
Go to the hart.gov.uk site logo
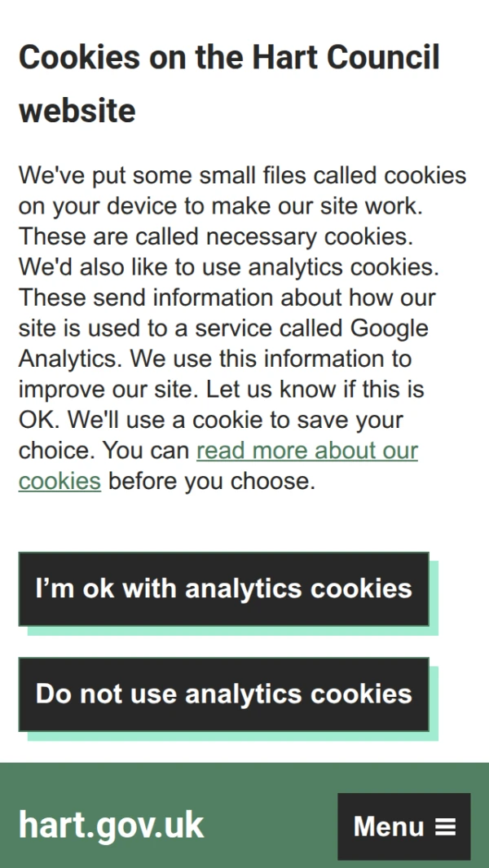tap(111, 826)
